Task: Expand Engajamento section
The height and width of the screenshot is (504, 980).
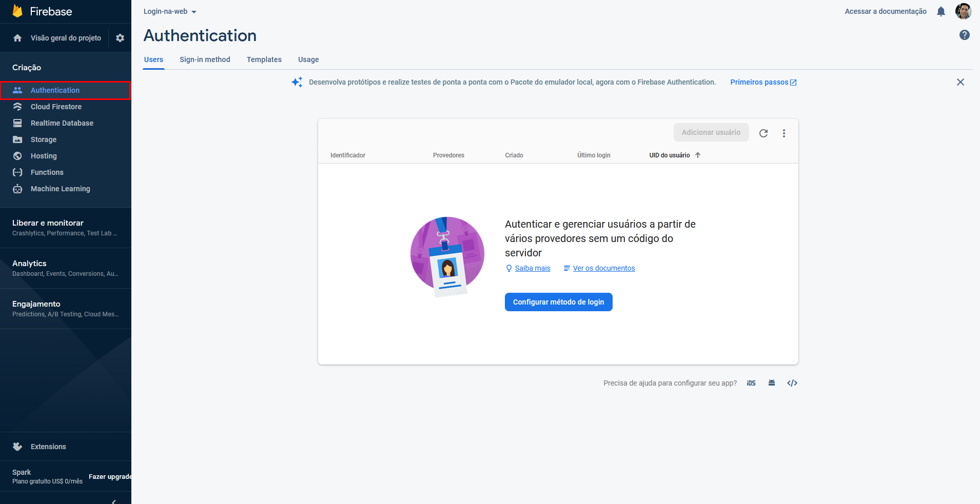Action: [x=66, y=309]
